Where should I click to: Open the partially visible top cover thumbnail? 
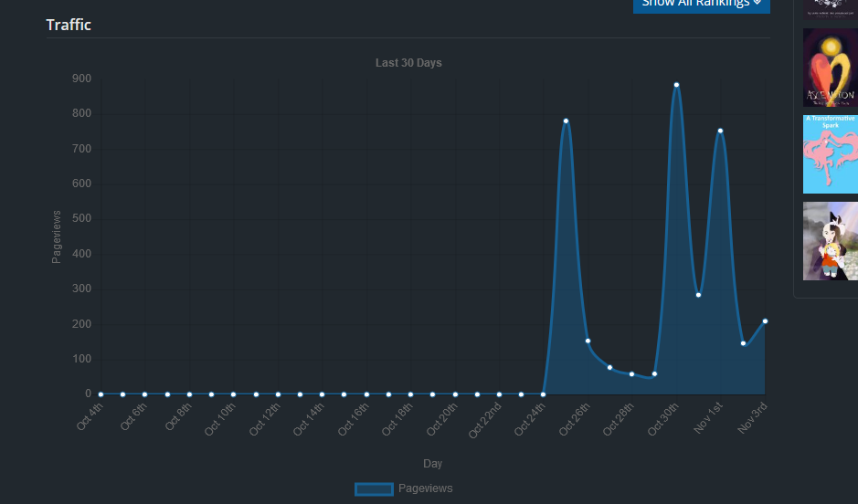pos(830,8)
